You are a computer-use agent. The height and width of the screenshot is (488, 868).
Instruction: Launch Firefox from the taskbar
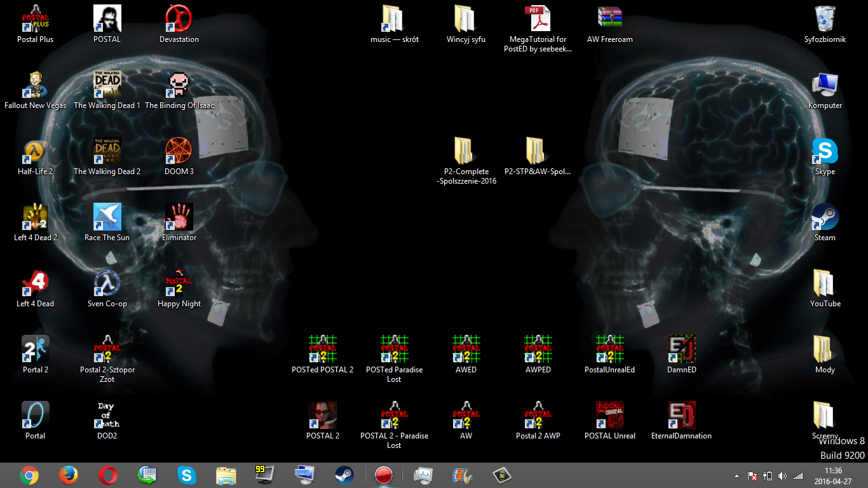[x=68, y=475]
